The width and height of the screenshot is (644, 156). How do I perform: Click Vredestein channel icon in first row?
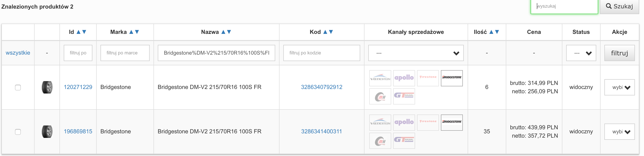pos(380,78)
